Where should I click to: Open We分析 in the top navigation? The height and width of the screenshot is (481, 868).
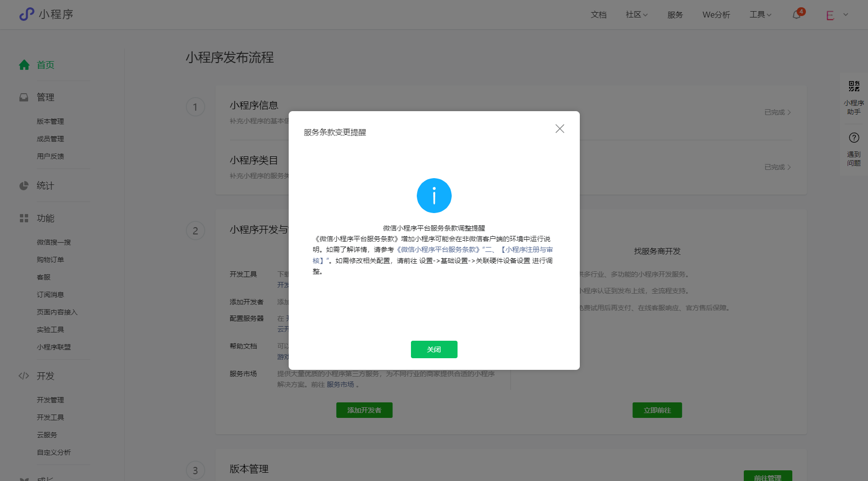coord(716,15)
